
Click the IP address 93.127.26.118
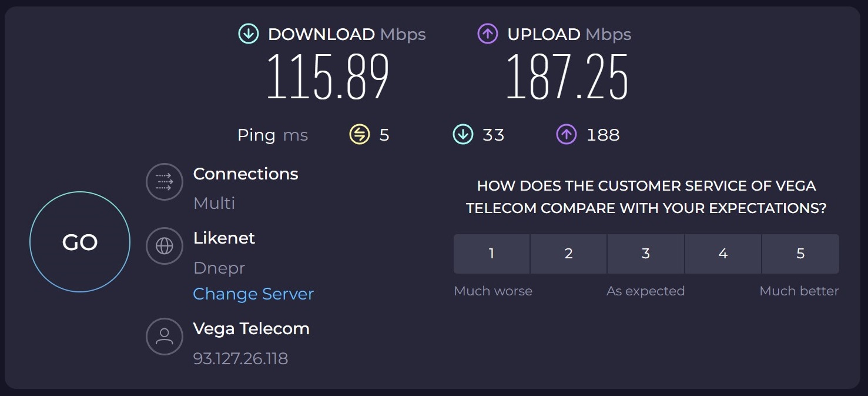(x=240, y=358)
